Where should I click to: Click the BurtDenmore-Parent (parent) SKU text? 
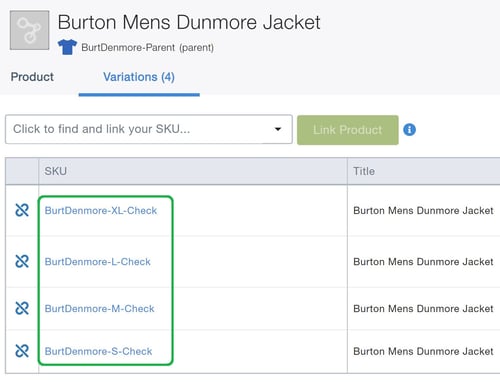point(148,47)
